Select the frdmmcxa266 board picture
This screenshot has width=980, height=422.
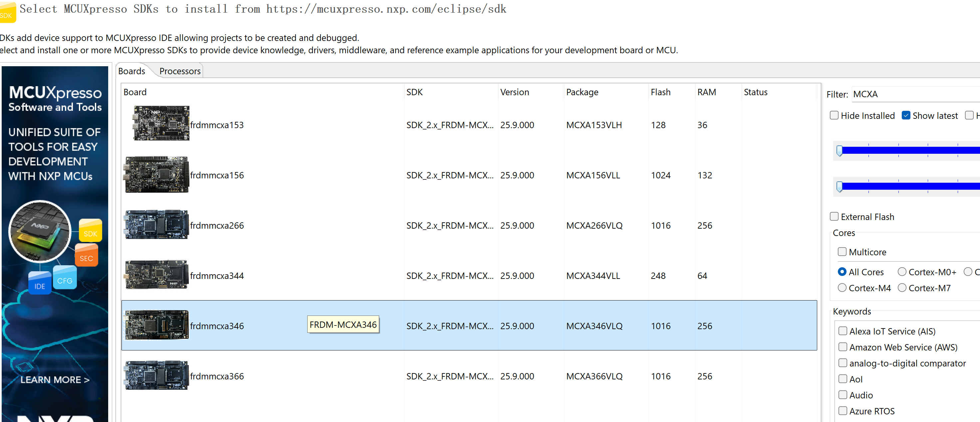pyautogui.click(x=156, y=225)
